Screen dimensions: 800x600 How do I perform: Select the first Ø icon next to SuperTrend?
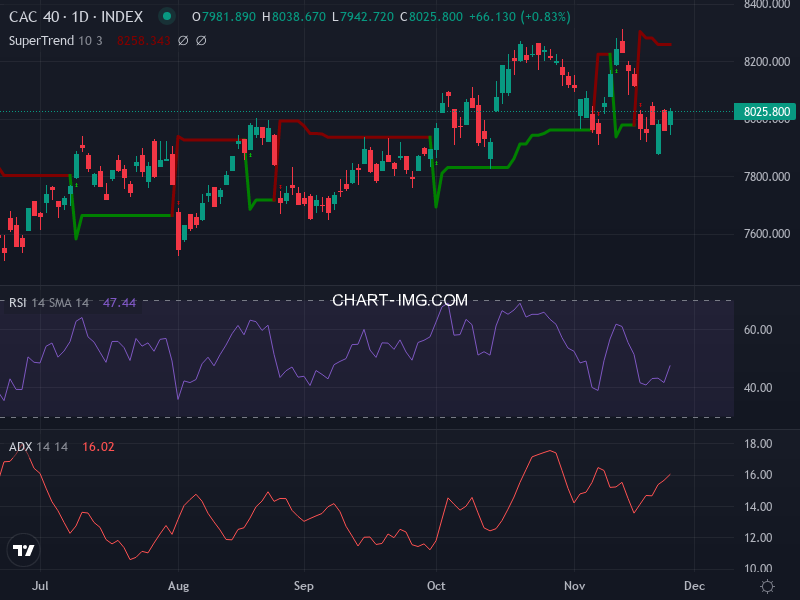click(183, 40)
